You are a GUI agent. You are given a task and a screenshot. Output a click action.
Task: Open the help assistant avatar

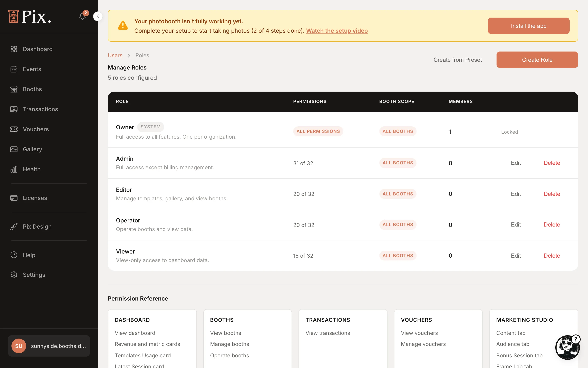point(568,348)
